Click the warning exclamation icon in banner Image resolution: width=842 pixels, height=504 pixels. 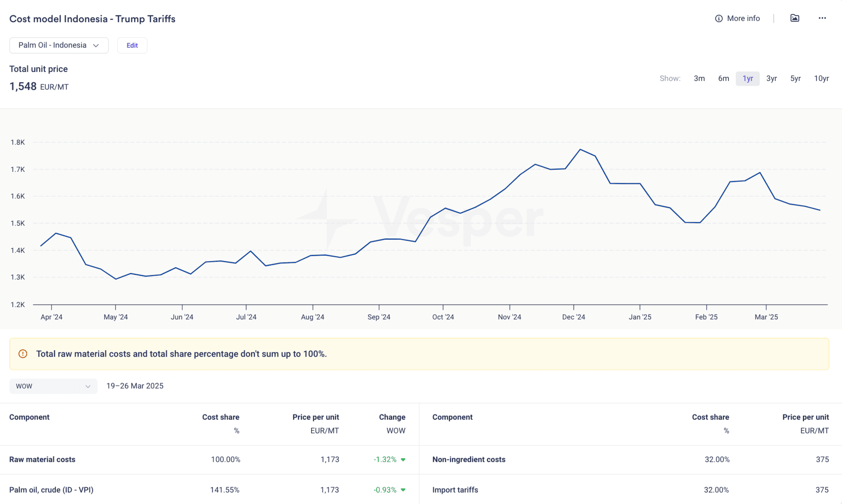pos(23,354)
